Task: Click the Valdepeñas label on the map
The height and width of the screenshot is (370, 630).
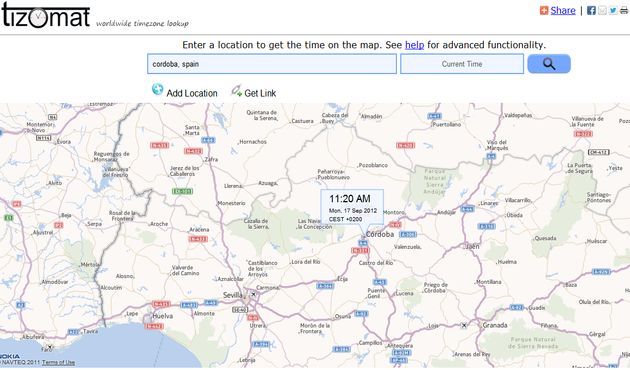Action: coord(518,115)
